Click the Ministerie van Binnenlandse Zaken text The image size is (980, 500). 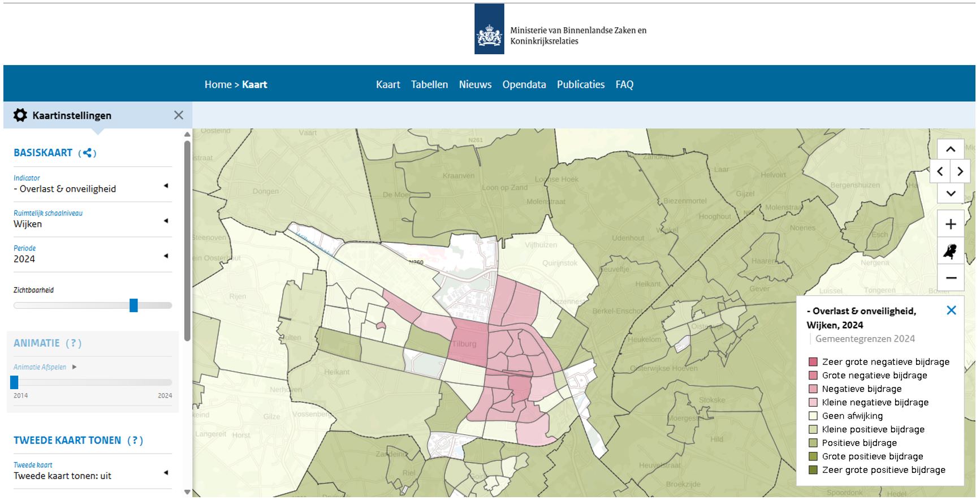coord(578,36)
